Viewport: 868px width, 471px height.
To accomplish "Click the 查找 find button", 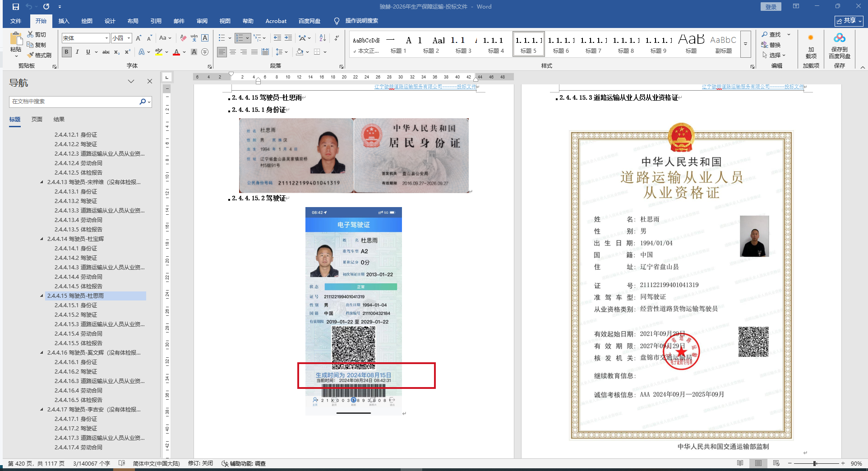I will [x=771, y=34].
